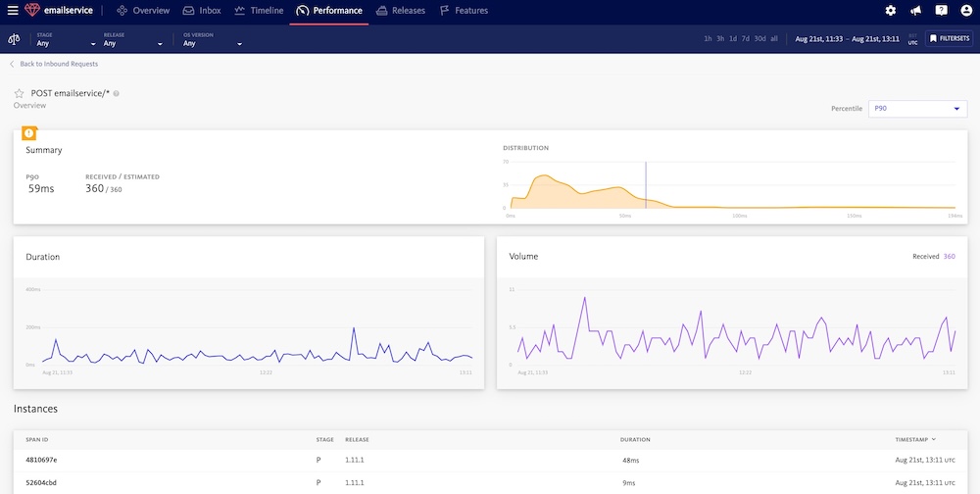Click the emailservice gem logo
Viewport: 980px width, 494px height.
tap(32, 10)
